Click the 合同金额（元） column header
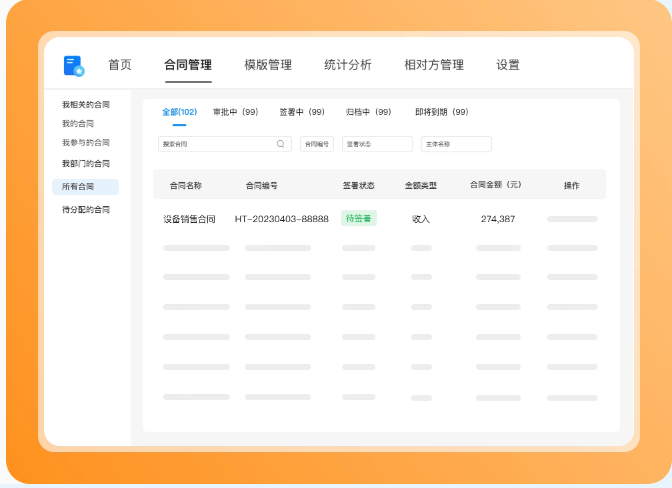Viewport: 672px width, 488px height. pos(495,185)
